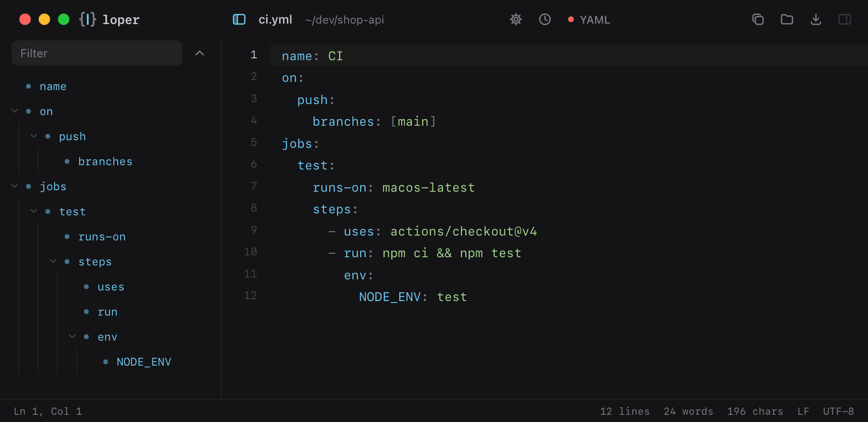Select 'env' in the outline tree
This screenshot has width=868, height=422.
coord(108,337)
